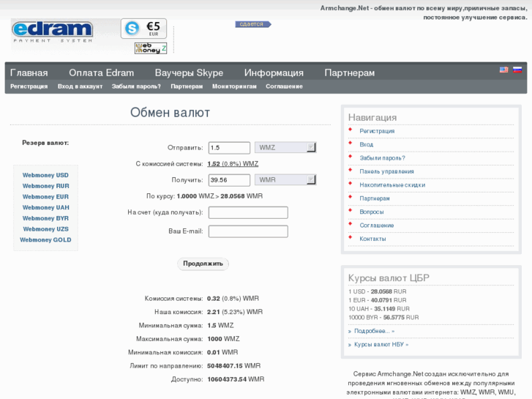Open the WMZ send currency dropdown

(x=285, y=147)
